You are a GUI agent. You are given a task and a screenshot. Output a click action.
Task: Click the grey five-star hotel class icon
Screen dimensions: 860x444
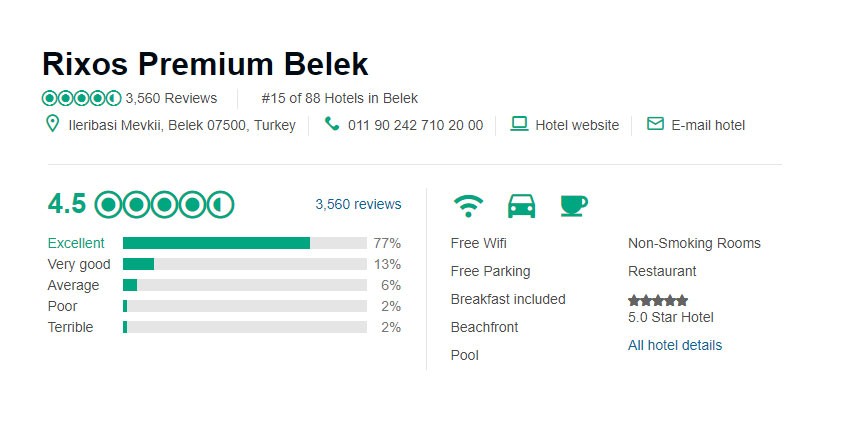[x=658, y=300]
